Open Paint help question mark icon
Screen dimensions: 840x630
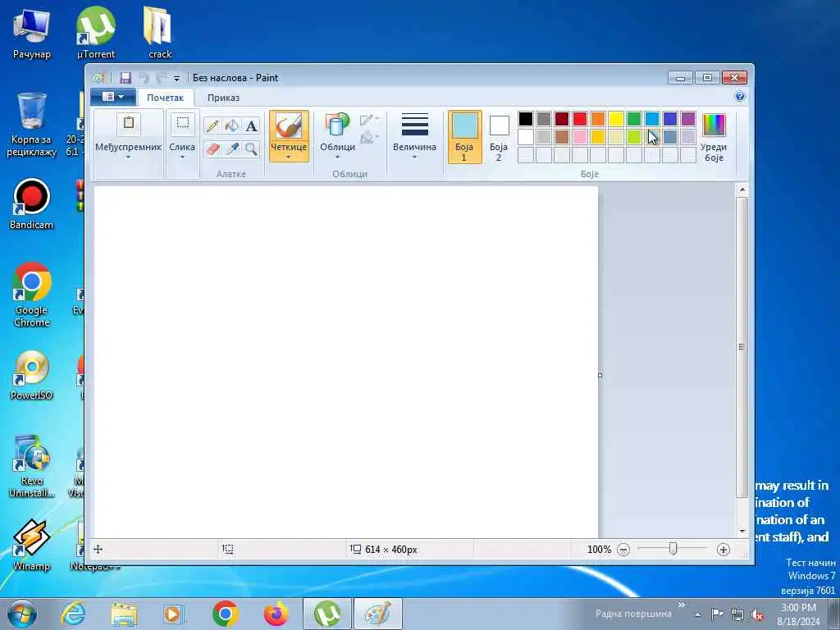740,97
